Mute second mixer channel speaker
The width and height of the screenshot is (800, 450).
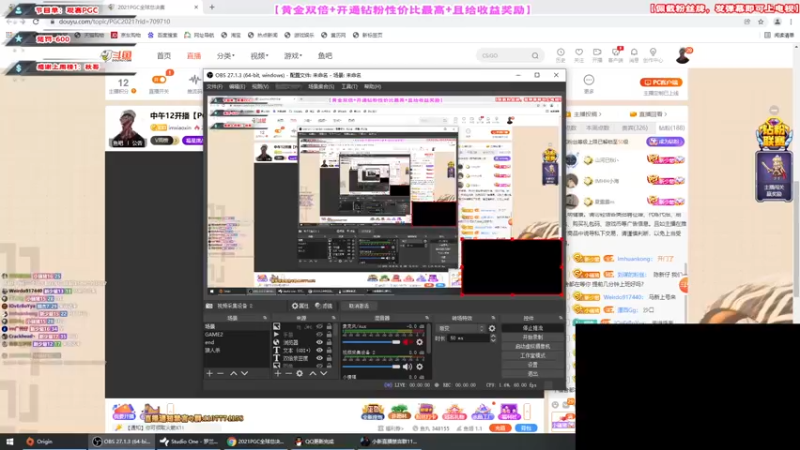pos(407,366)
